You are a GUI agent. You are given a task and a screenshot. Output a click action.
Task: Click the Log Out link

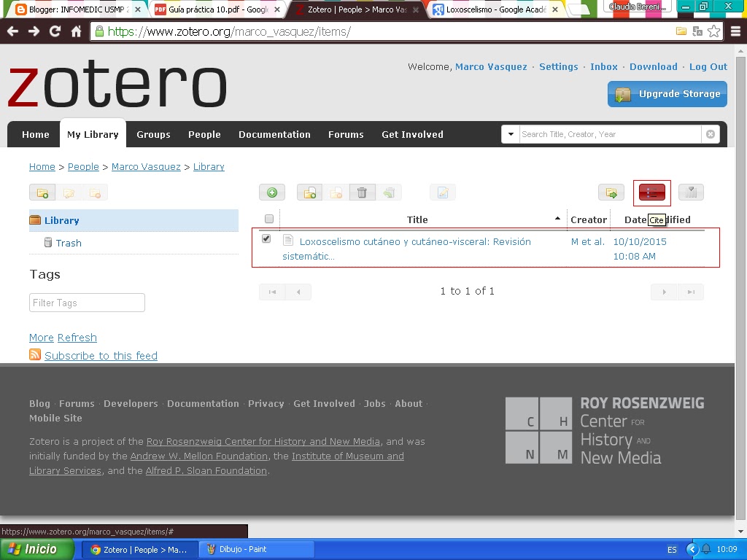[708, 66]
